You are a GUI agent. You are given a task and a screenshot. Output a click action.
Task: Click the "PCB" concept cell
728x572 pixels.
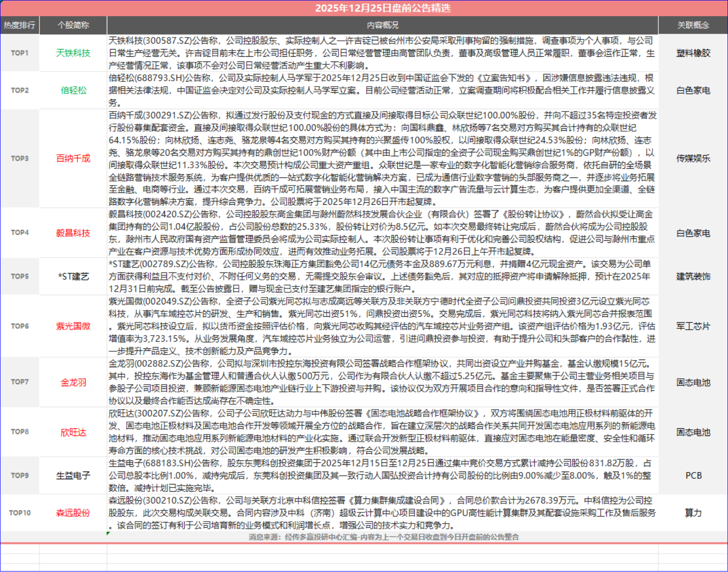point(693,475)
